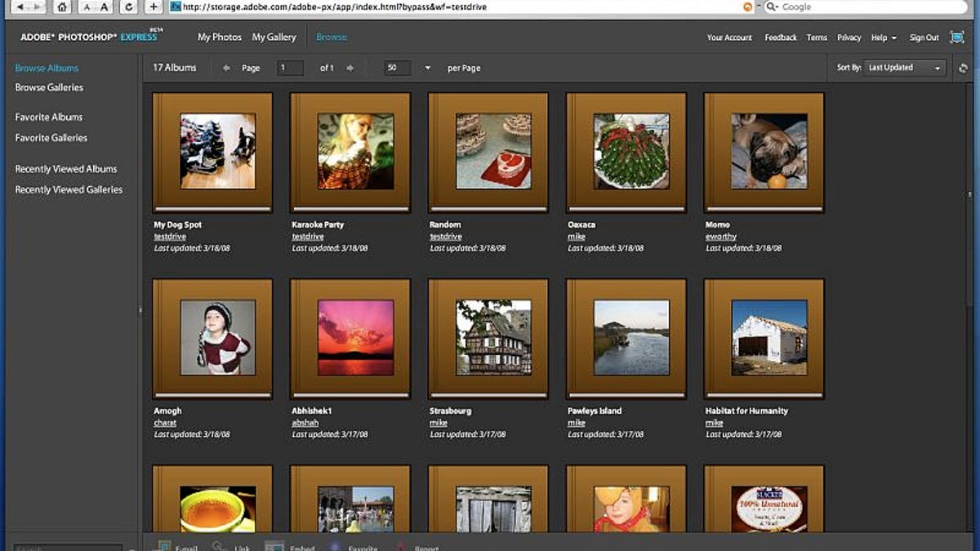The image size is (980, 551).
Task: Open Abhishek1 sunset album thumbnail
Action: click(x=351, y=339)
